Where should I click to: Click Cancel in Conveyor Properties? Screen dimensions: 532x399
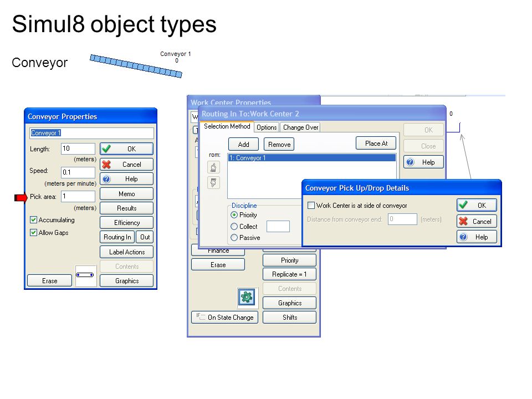tap(126, 165)
